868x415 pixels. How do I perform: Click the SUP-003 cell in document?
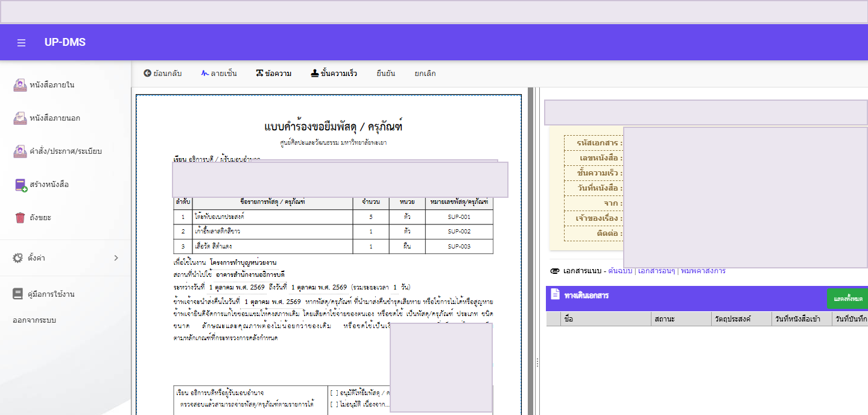click(x=459, y=247)
